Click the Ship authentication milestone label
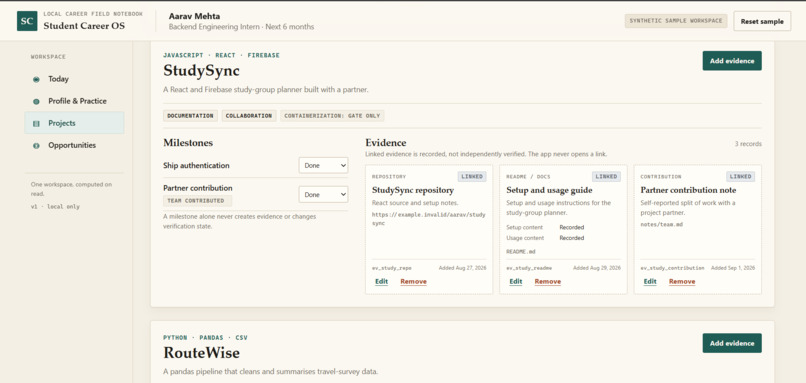Image resolution: width=806 pixels, height=383 pixels. point(196,166)
